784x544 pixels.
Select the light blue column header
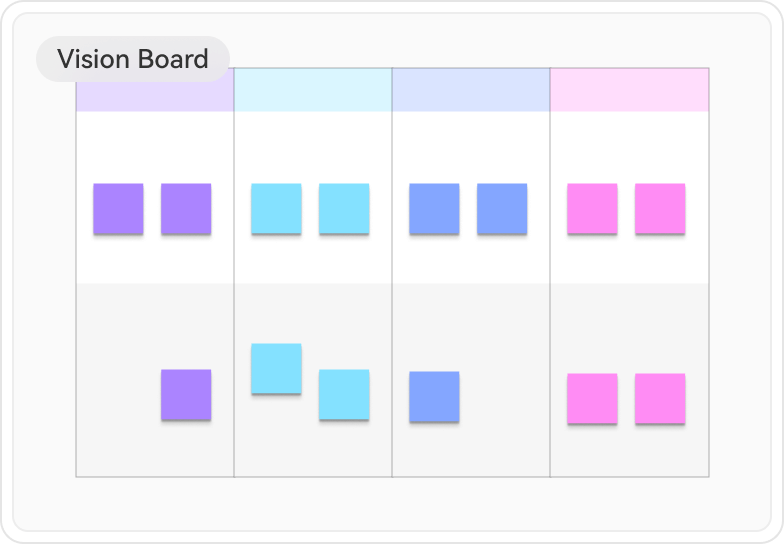click(470, 90)
